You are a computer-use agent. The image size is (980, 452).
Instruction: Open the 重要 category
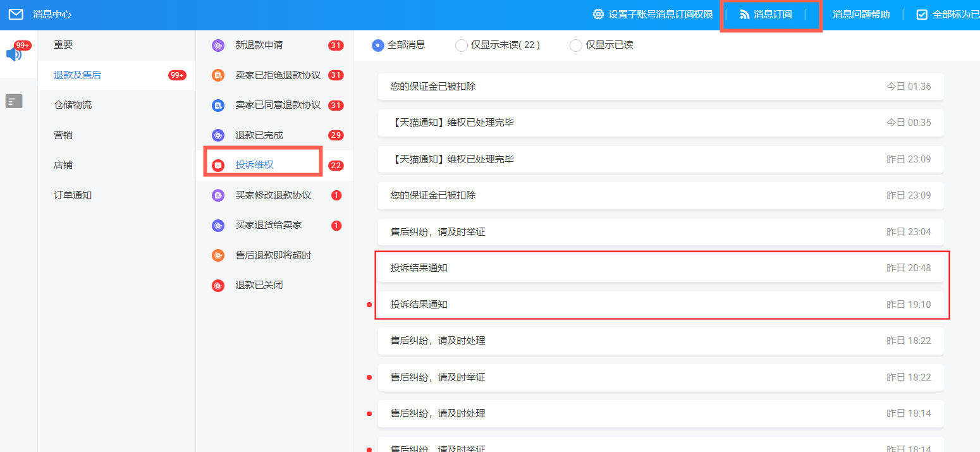[x=116, y=45]
